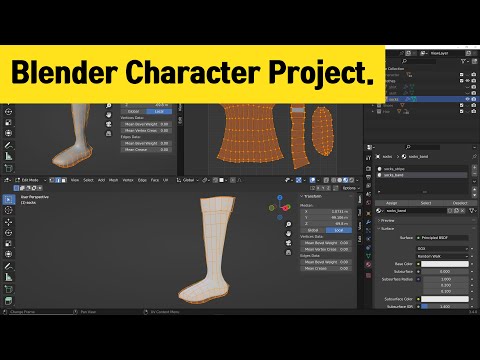The height and width of the screenshot is (360, 480).
Task: Expand the Preview panel in material properties
Action: pyautogui.click(x=387, y=221)
